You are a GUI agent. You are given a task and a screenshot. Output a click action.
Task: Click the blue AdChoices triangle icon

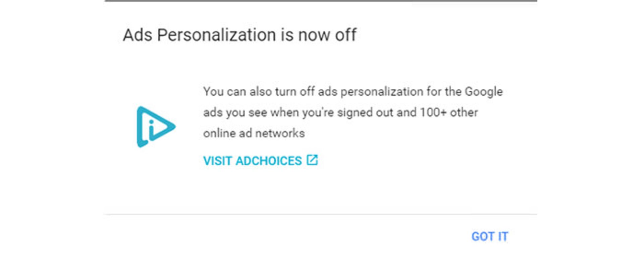156,127
